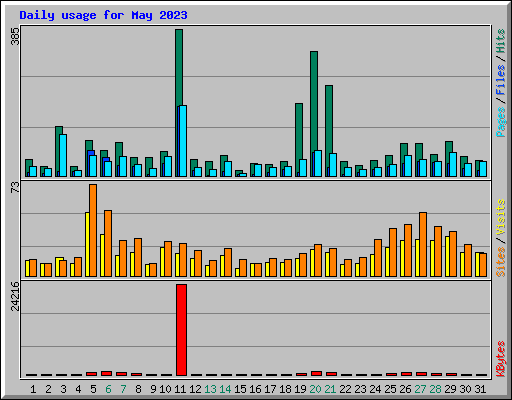
Task: Click the day 31 axis label
Action: (480, 389)
